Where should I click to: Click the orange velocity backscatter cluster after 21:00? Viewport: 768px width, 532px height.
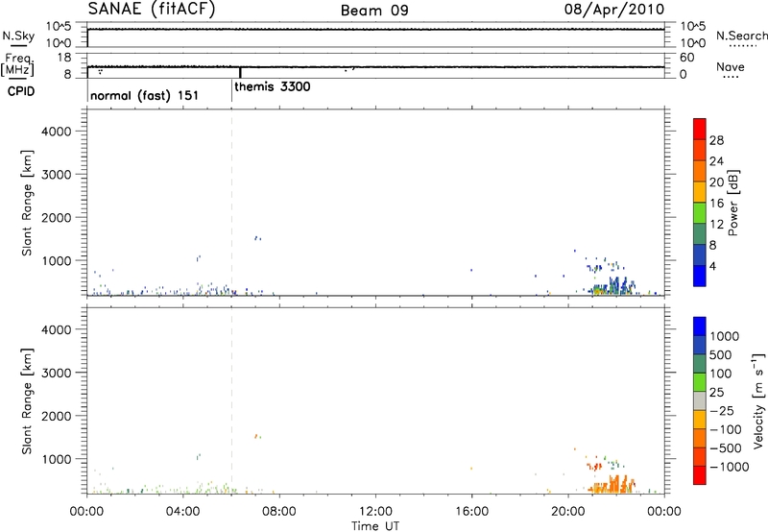point(612,485)
